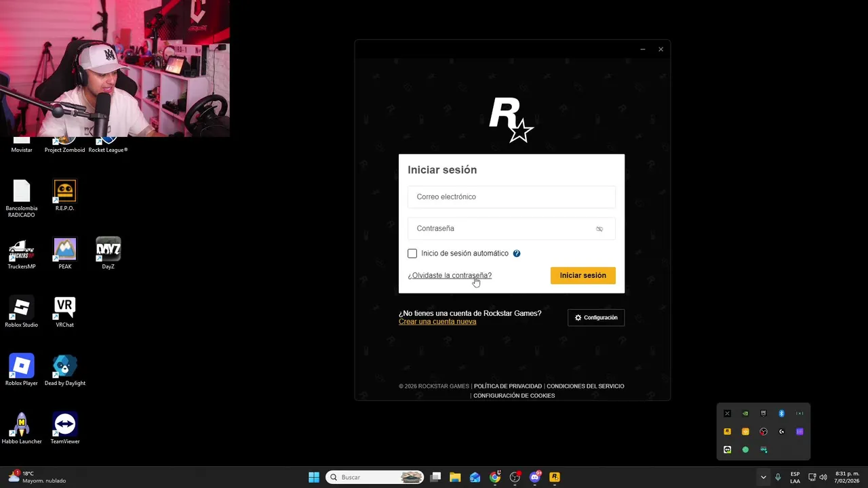Select the VRChat desktop icon
Viewport: 868px width, 488px height.
pos(65,312)
